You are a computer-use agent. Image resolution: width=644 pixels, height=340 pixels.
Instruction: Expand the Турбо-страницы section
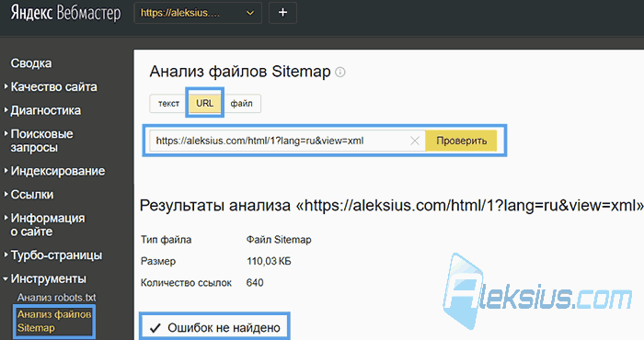click(56, 255)
